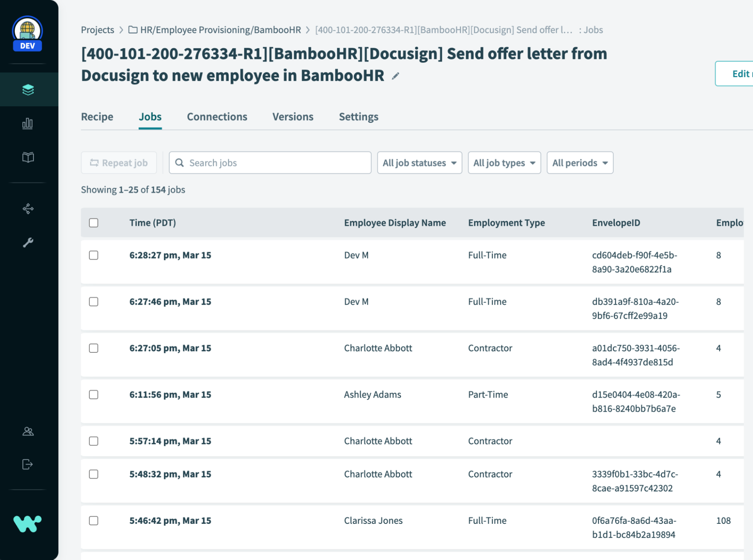
Task: Open the Versions tab
Action: pyautogui.click(x=292, y=117)
